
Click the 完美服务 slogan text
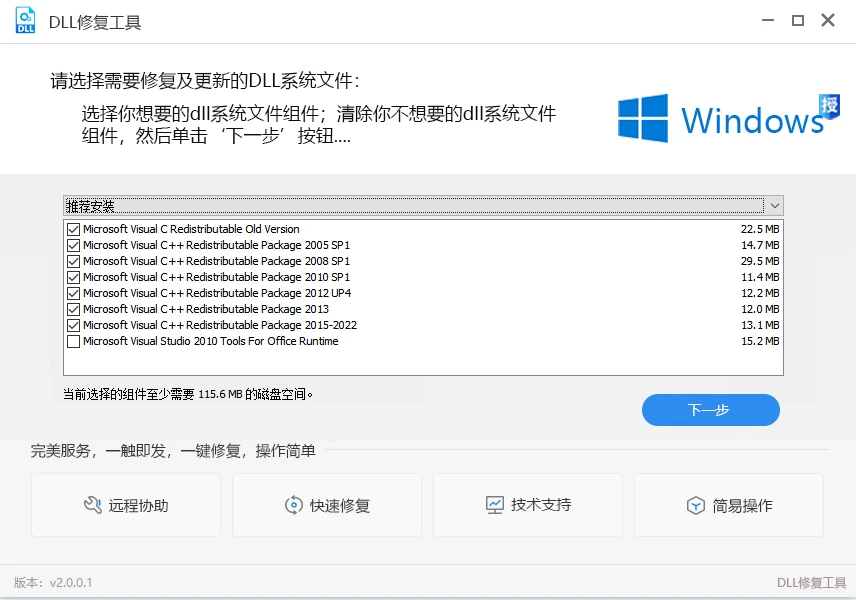point(173,450)
